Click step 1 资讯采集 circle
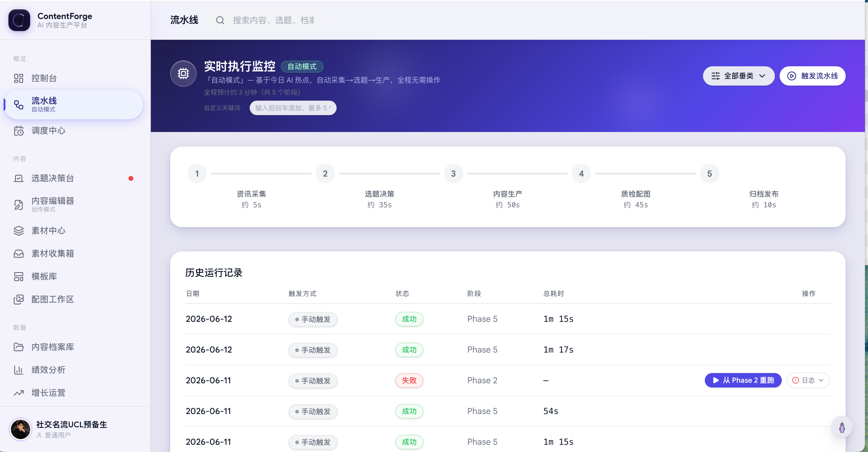Screen dimensions: 868x452 [x=197, y=174]
